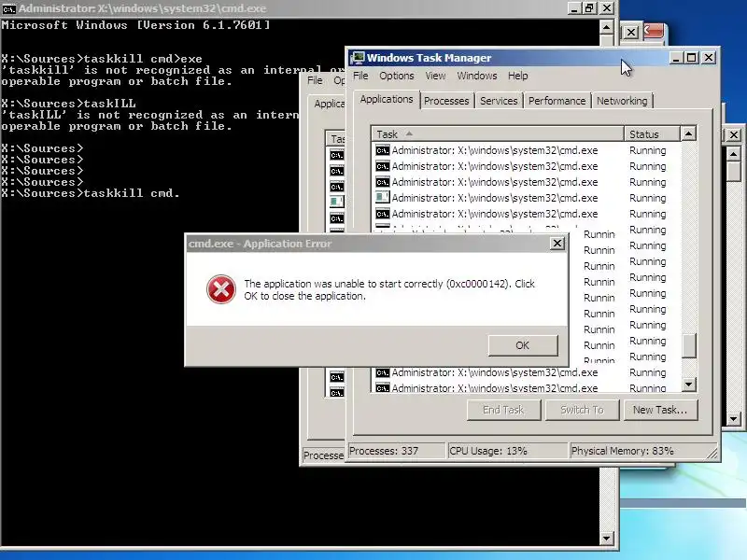Close the gray background window behind cmd

pos(631,33)
